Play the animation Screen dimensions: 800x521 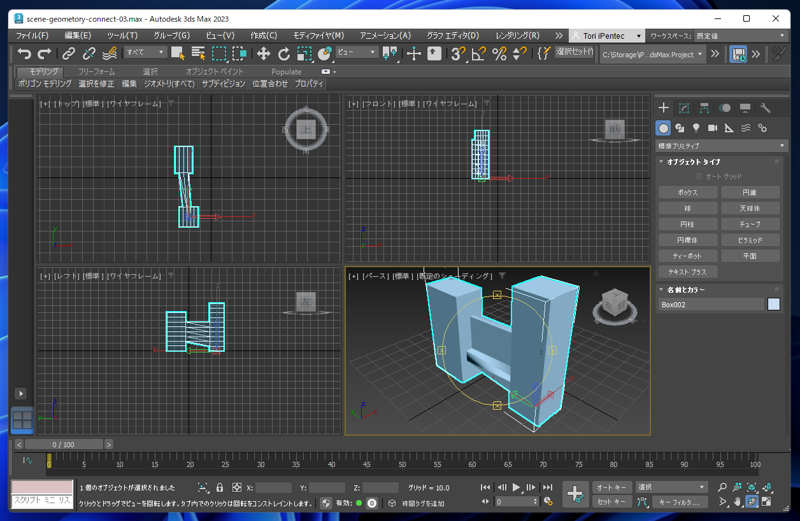coord(516,487)
